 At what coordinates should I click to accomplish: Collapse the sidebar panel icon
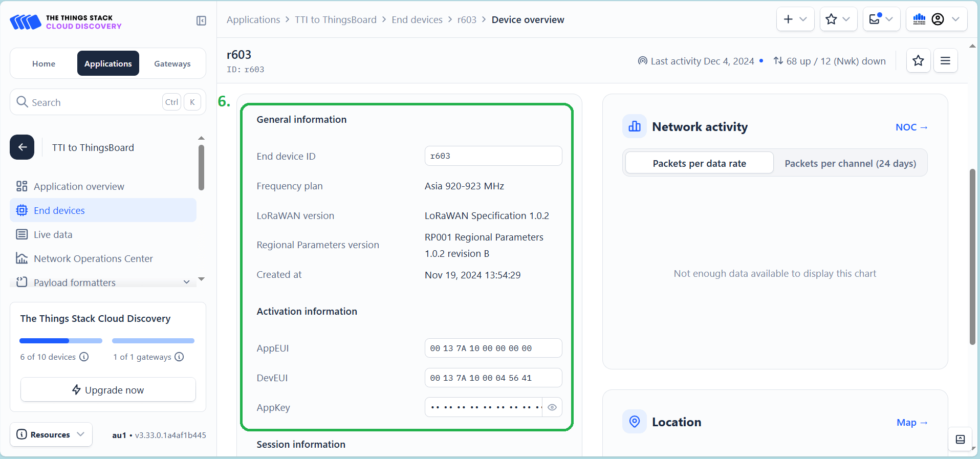(201, 20)
